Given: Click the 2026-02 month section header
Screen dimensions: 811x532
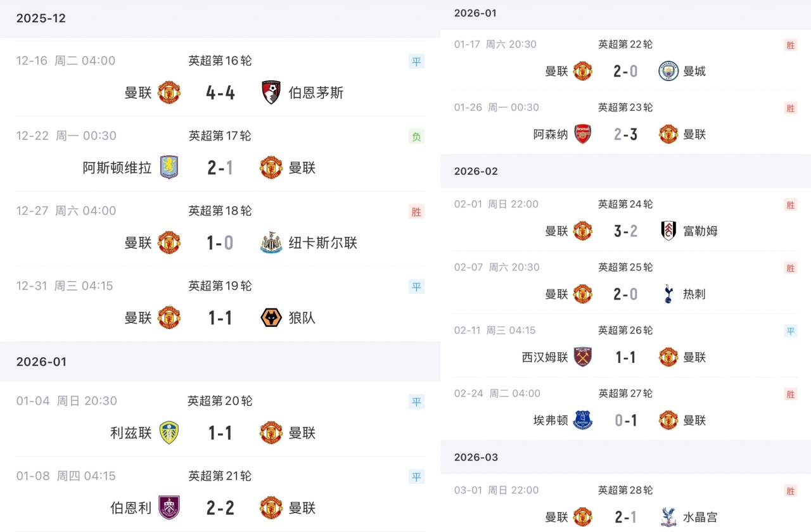Looking at the screenshot, I should (x=476, y=172).
